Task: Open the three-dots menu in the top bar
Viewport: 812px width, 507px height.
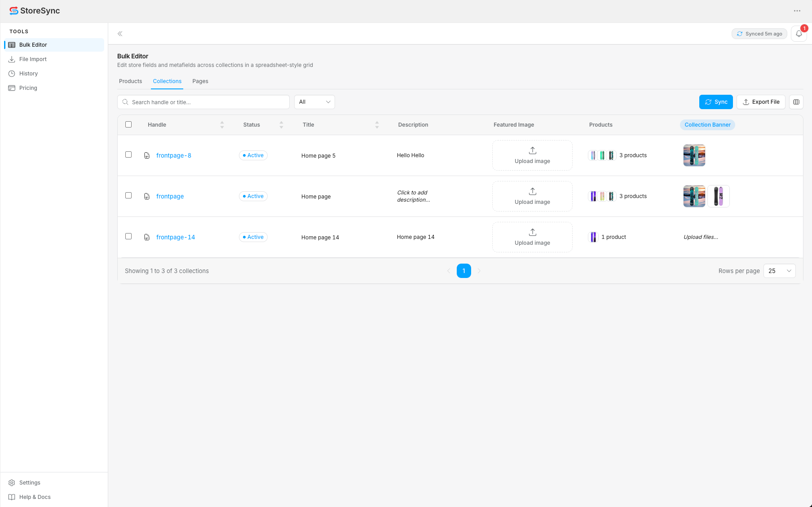Action: point(797,11)
